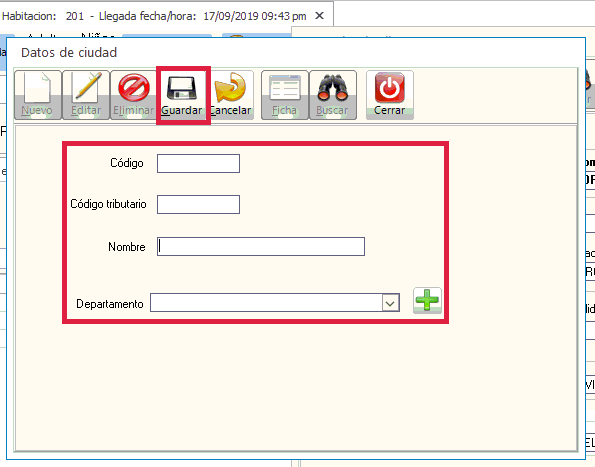
Task: Open the Departamento combo box field
Action: pyautogui.click(x=275, y=303)
